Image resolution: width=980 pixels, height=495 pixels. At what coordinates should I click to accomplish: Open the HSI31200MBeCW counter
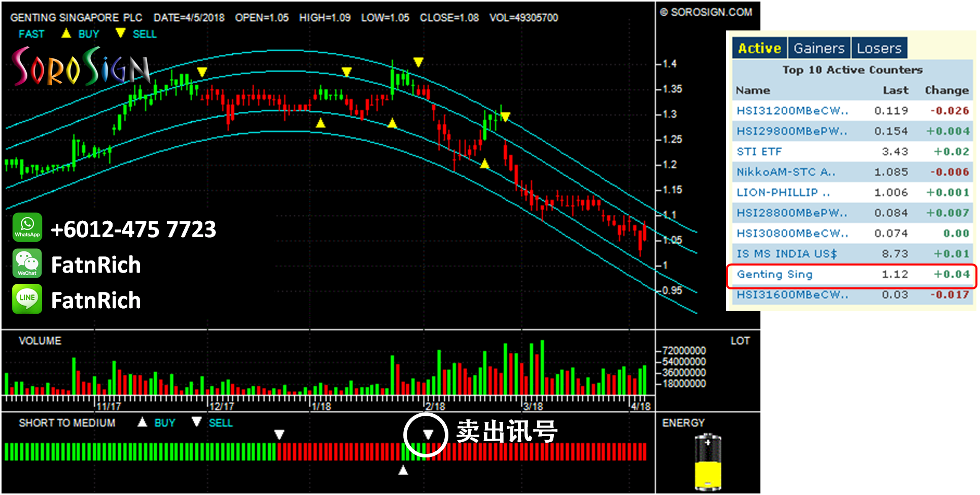(x=792, y=111)
